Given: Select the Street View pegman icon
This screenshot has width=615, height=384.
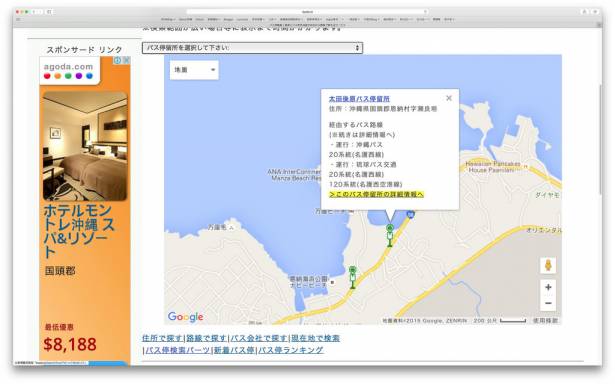Looking at the screenshot, I should (548, 266).
